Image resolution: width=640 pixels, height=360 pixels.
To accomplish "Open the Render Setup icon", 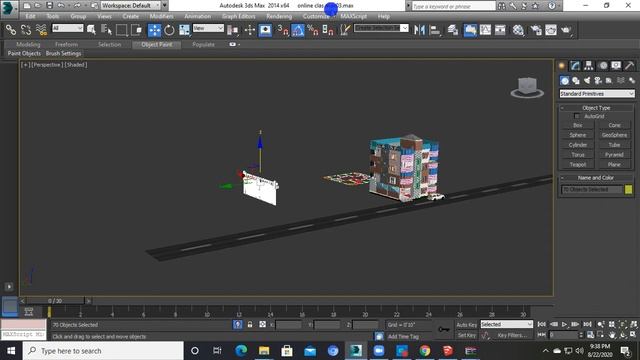I will tap(536, 30).
